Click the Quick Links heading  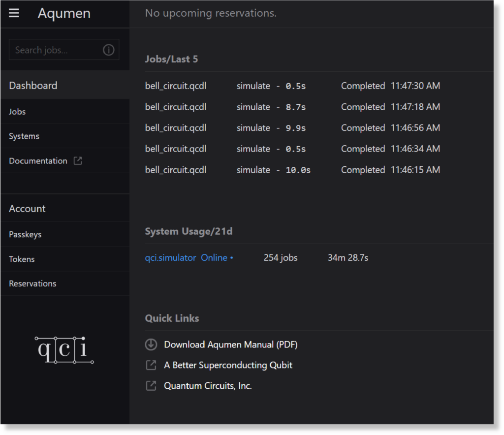(x=172, y=318)
